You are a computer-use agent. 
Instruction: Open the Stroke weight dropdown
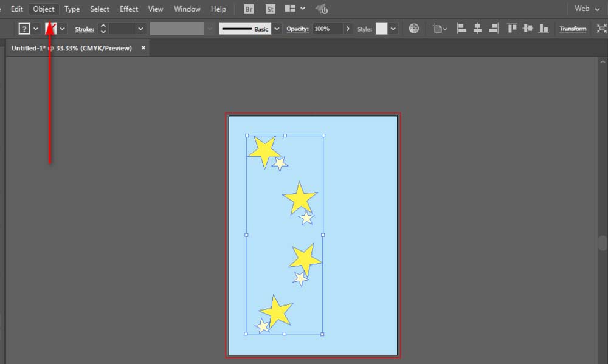point(141,29)
